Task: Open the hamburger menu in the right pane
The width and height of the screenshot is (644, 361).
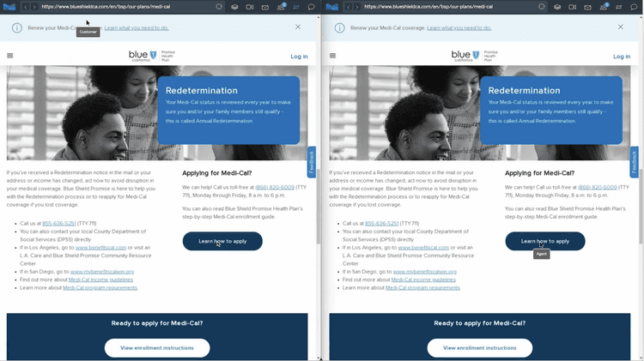Action: (332, 57)
